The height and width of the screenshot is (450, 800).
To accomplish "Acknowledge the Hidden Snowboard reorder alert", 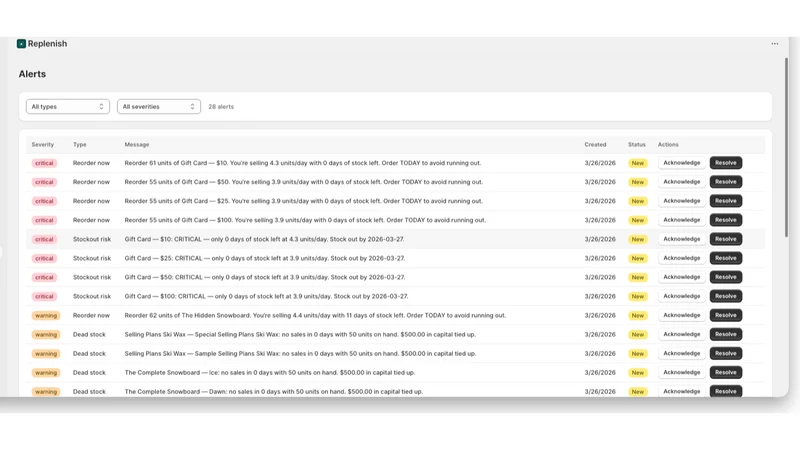I will (682, 315).
